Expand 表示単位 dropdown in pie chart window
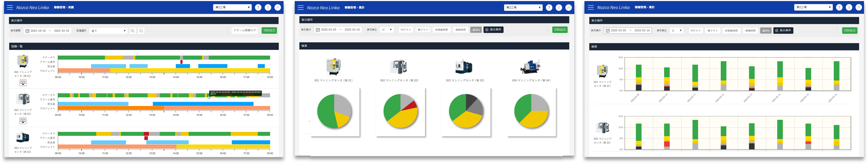This screenshot has width=868, height=164. pyautogui.click(x=387, y=30)
